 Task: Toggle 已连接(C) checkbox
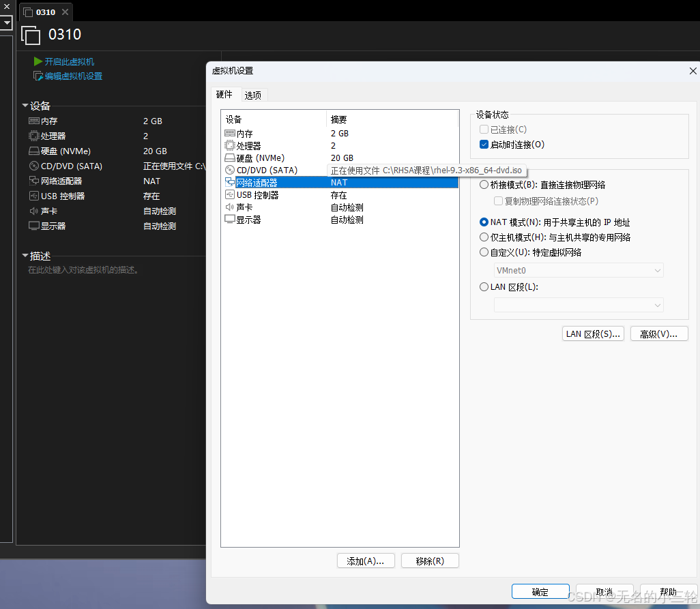tap(484, 130)
